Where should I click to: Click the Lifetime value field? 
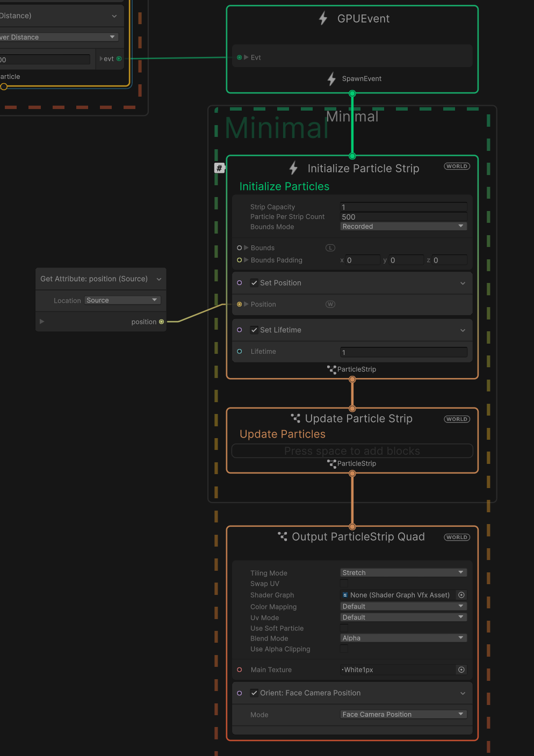pyautogui.click(x=403, y=352)
